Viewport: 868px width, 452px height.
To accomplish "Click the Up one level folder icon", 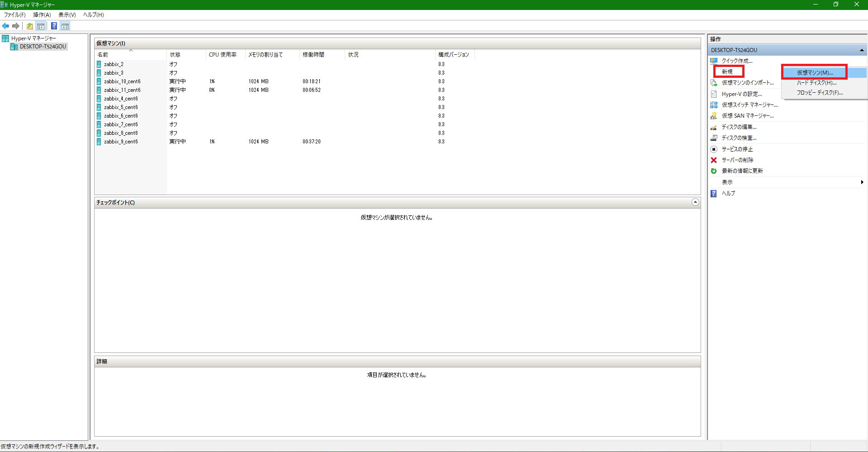I will coord(30,26).
